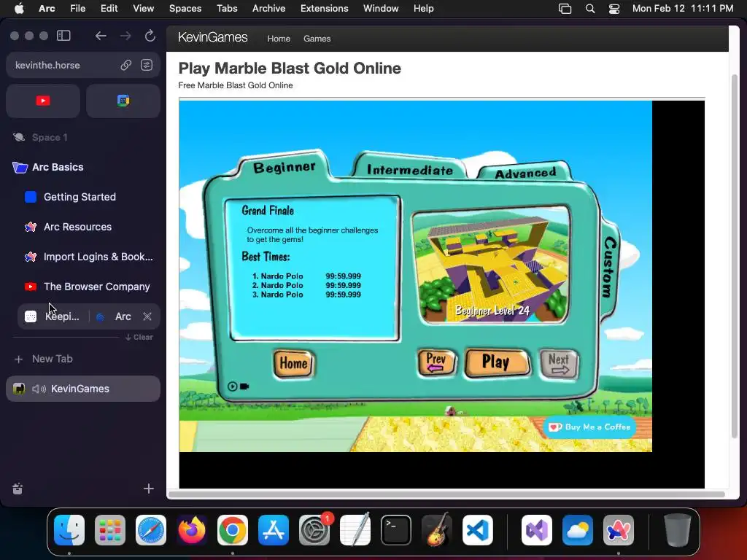
Task: Open the Spaces menu
Action: [185, 8]
